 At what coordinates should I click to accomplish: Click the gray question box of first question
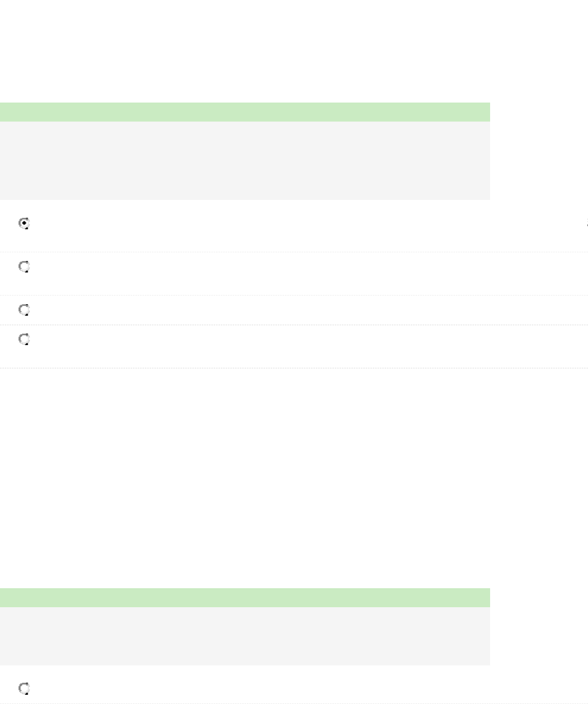pyautogui.click(x=245, y=160)
